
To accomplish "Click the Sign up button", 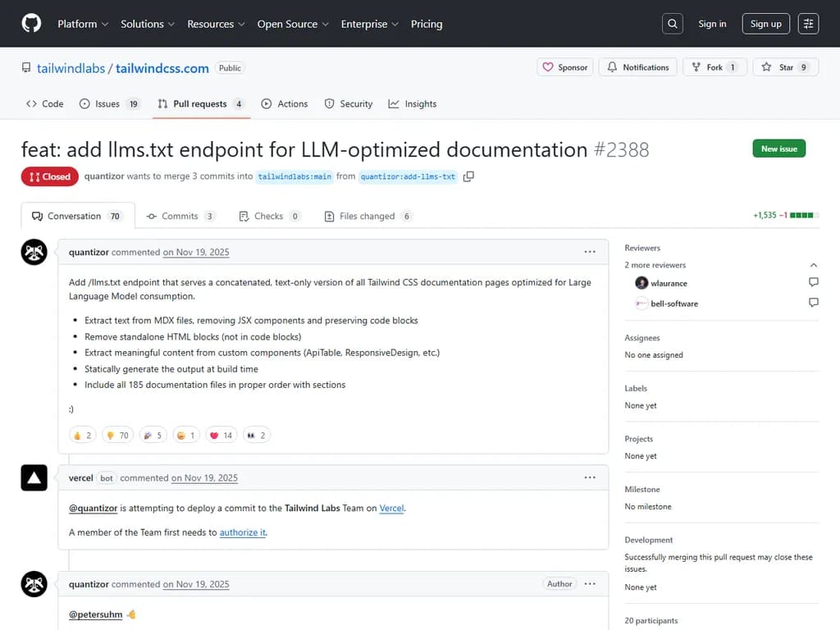I will pos(765,24).
